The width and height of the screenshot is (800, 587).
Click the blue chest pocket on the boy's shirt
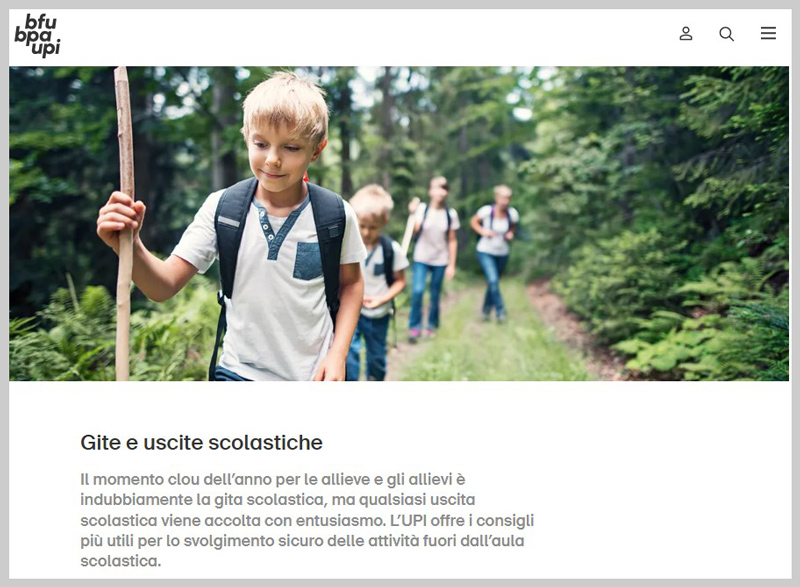point(308,261)
